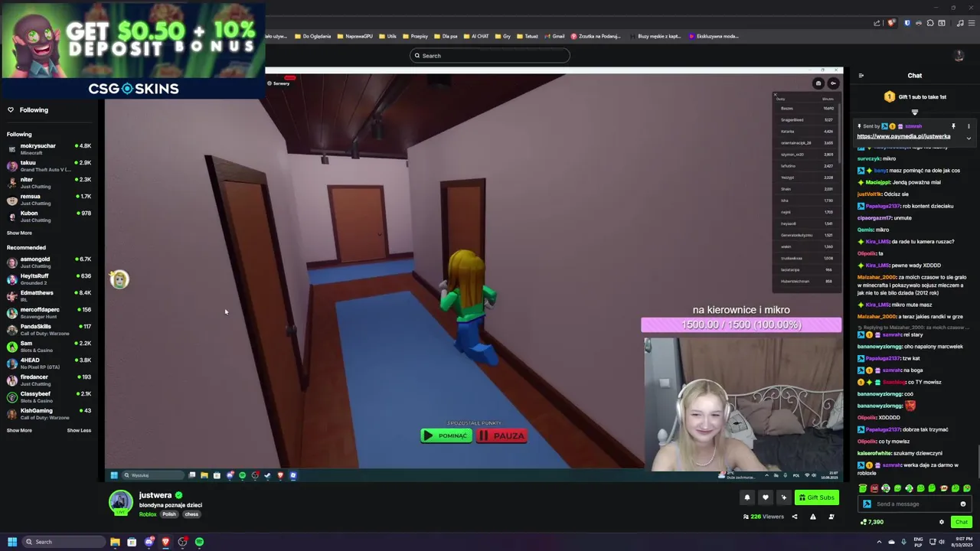Expand the gift leaderboard arrow
This screenshot has height=551, width=980.
click(915, 112)
